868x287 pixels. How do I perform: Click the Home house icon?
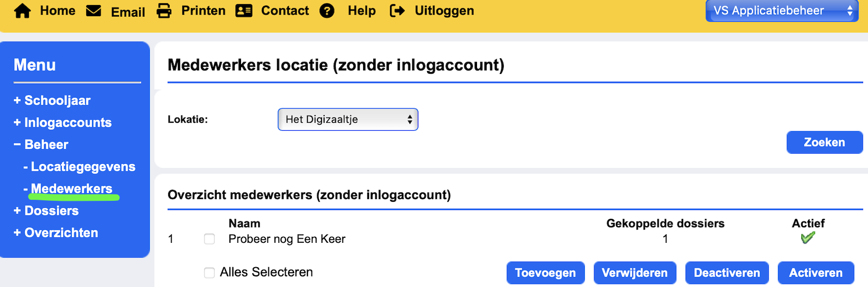point(22,11)
